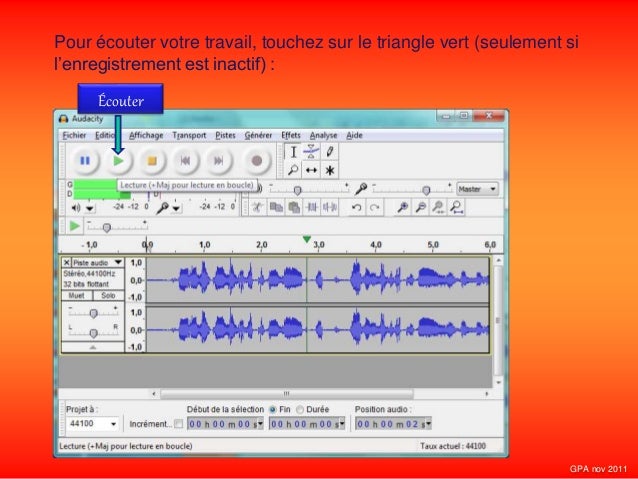Close the audio track with X button
Image resolution: width=638 pixels, height=479 pixels.
67,262
